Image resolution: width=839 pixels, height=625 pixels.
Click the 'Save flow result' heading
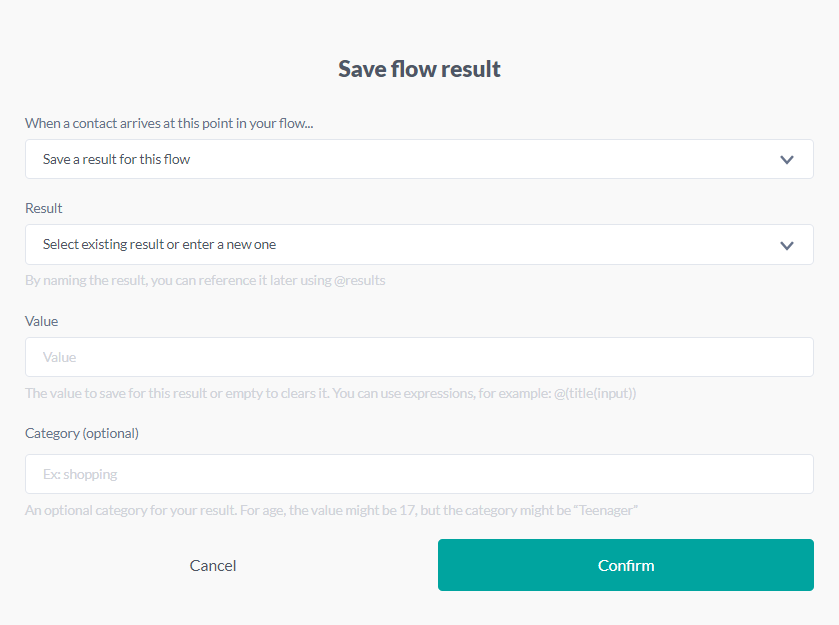pos(419,69)
